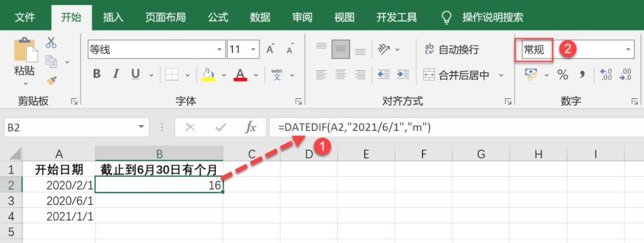Apply cell Borders icon

[x=172, y=74]
